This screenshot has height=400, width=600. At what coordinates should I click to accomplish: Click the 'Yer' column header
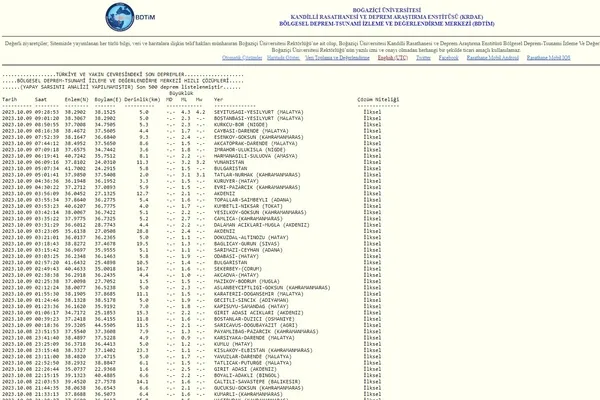(218, 100)
